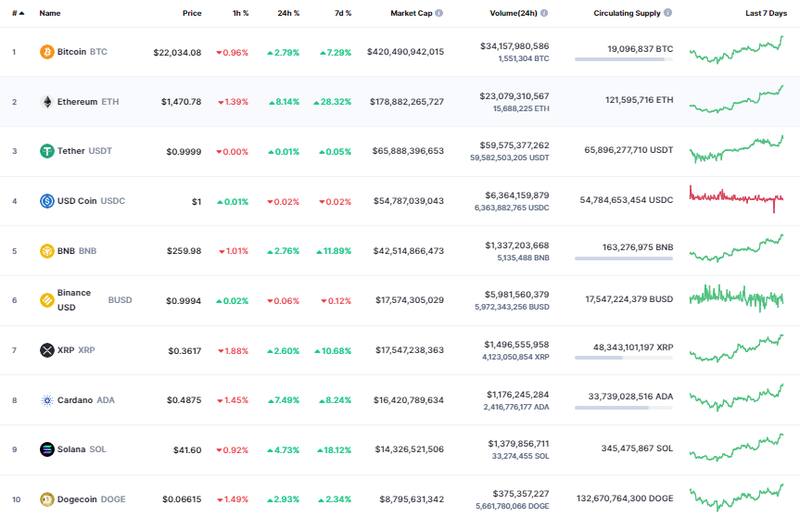Open Ethereum's last 7 days sparkline chart
This screenshot has width=800, height=518.
[737, 99]
